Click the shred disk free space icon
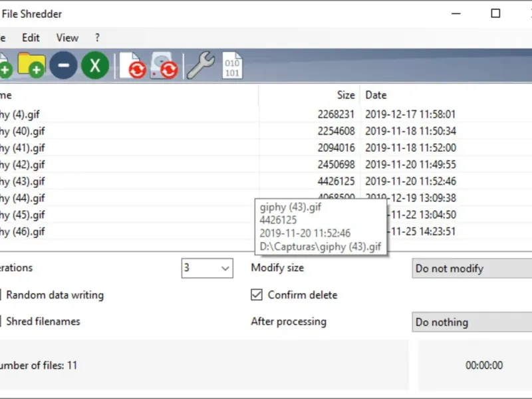Image resolution: width=532 pixels, height=399 pixels. click(x=164, y=65)
